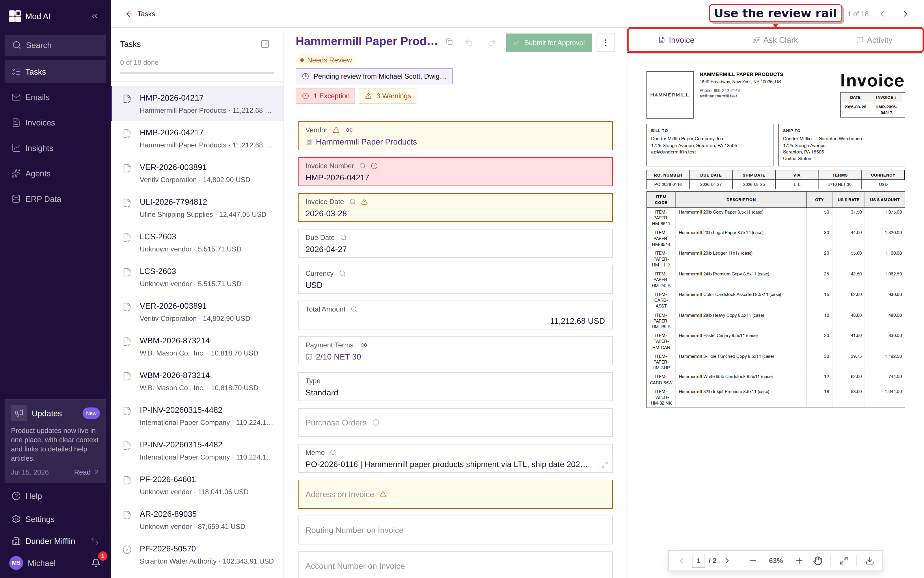Click the 1 Exception badge

(325, 96)
